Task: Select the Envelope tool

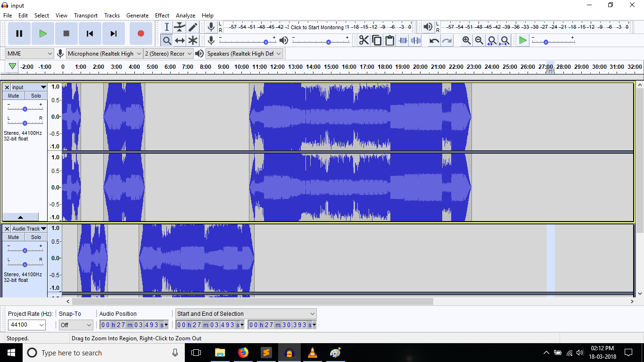Action: click(180, 27)
